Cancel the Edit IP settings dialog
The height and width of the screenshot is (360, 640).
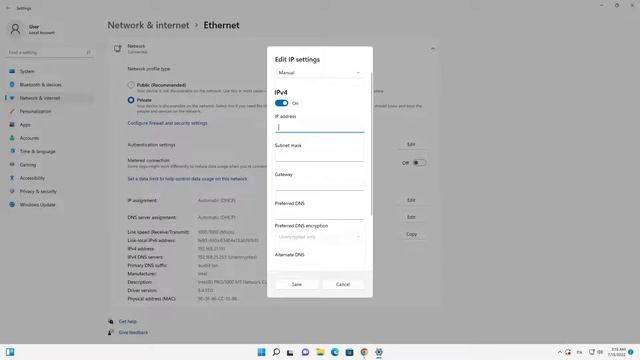[343, 284]
